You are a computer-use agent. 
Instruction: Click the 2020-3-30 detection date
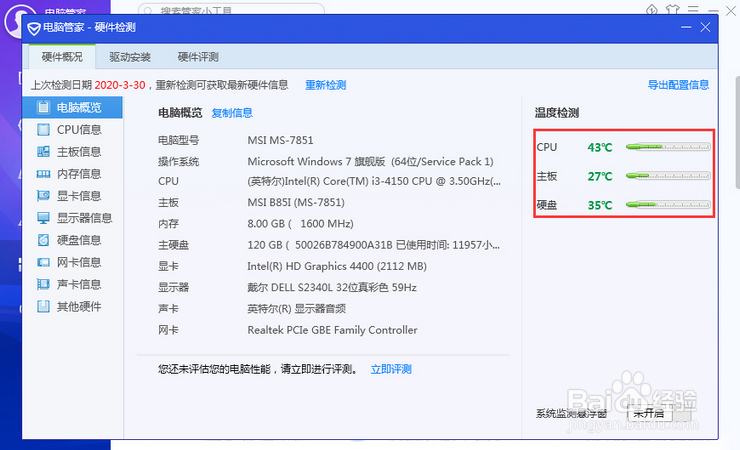tap(120, 85)
